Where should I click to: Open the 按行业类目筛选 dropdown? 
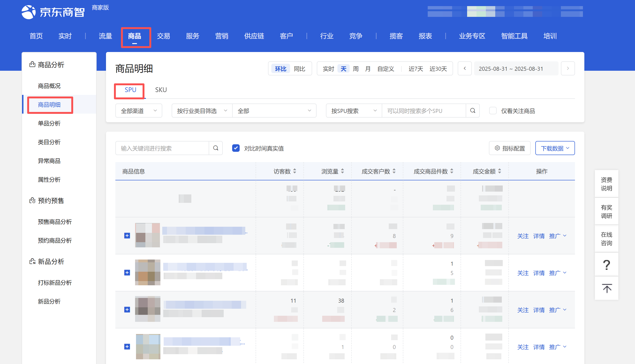(202, 111)
